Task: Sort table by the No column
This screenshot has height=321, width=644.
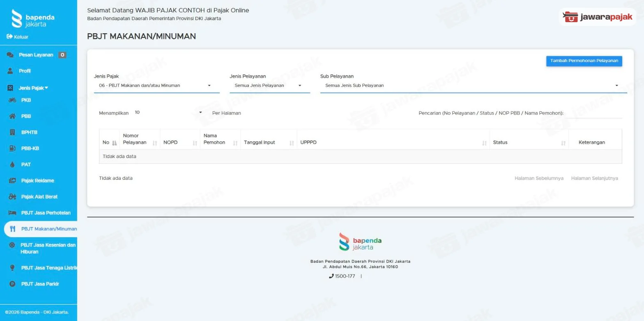Action: tap(109, 139)
